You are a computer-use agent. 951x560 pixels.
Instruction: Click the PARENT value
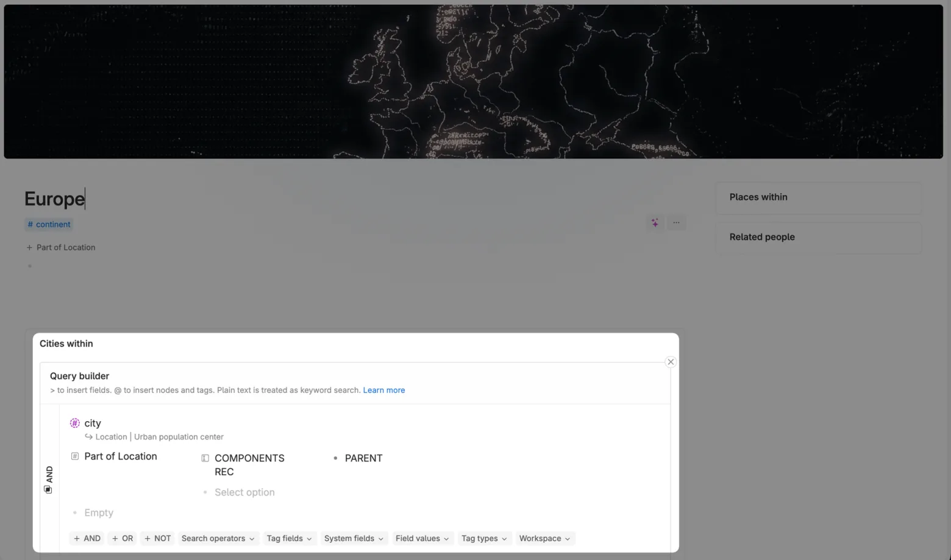tap(363, 458)
